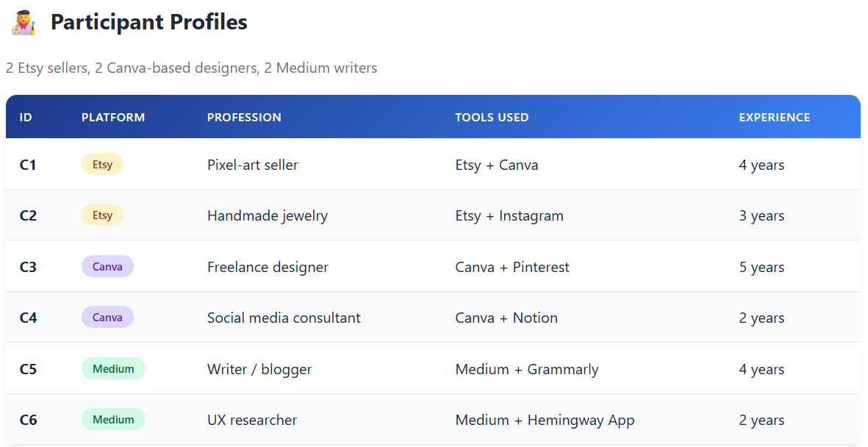This screenshot has height=447, width=868.
Task: Click the Profession column header
Action: click(244, 118)
